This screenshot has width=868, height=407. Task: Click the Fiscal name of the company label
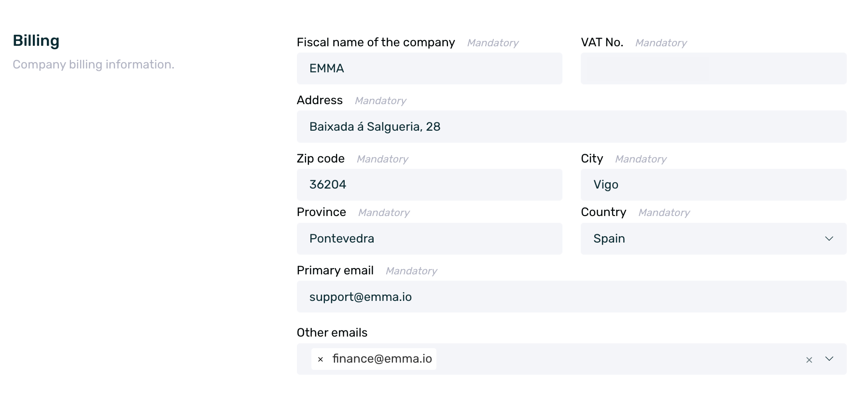click(376, 42)
